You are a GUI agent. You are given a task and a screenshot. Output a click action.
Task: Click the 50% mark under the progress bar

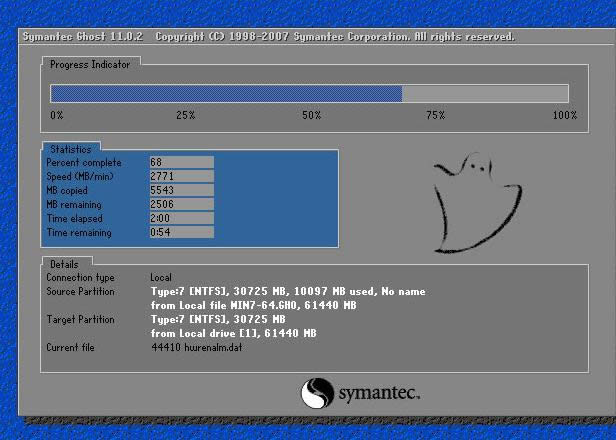point(311,116)
